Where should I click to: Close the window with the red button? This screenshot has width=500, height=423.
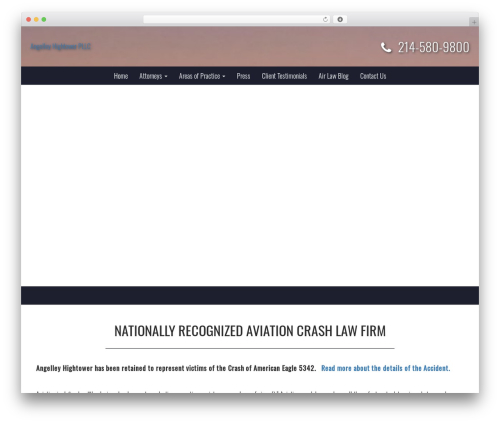pyautogui.click(x=29, y=19)
